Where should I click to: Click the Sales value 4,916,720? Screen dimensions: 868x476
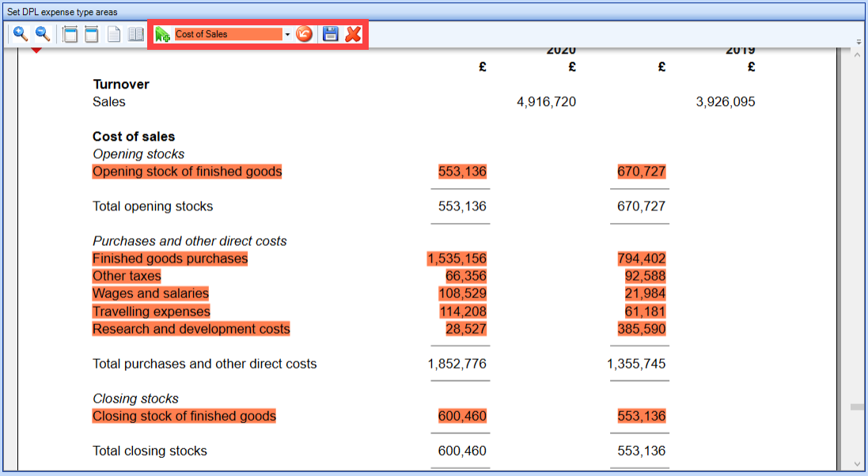pos(547,102)
